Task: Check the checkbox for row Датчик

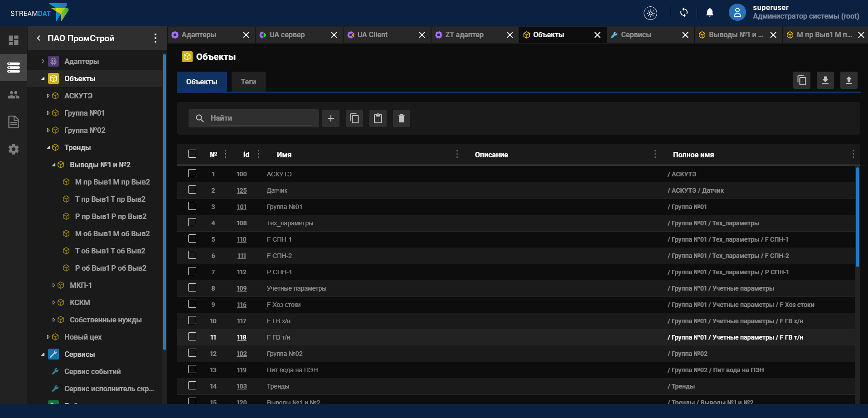Action: tap(192, 190)
